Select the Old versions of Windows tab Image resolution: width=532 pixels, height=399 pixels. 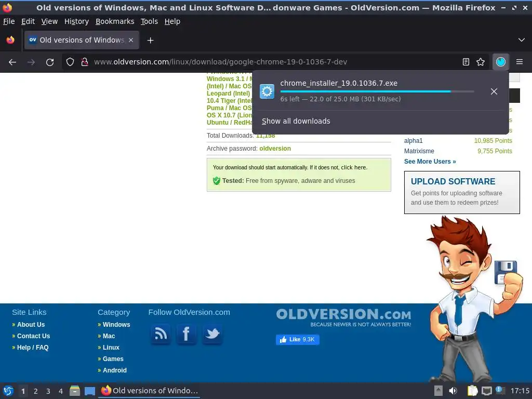[82, 40]
